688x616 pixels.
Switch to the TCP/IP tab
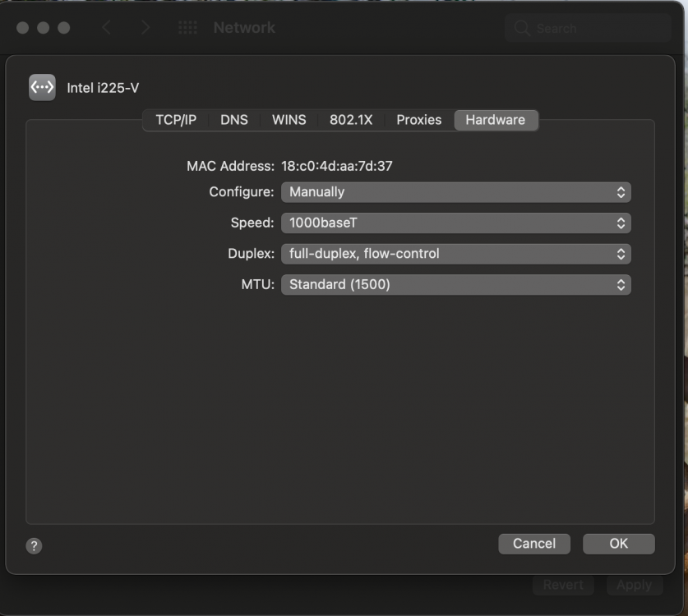click(x=176, y=120)
